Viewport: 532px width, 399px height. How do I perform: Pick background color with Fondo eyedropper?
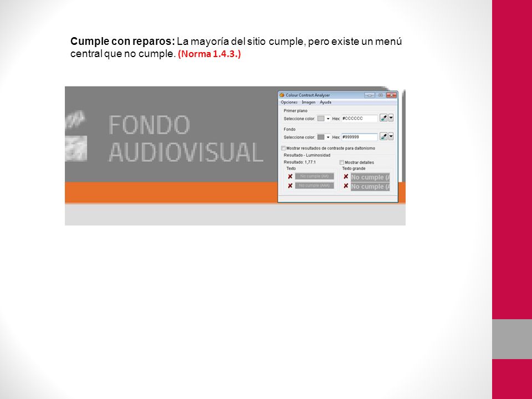[383, 137]
